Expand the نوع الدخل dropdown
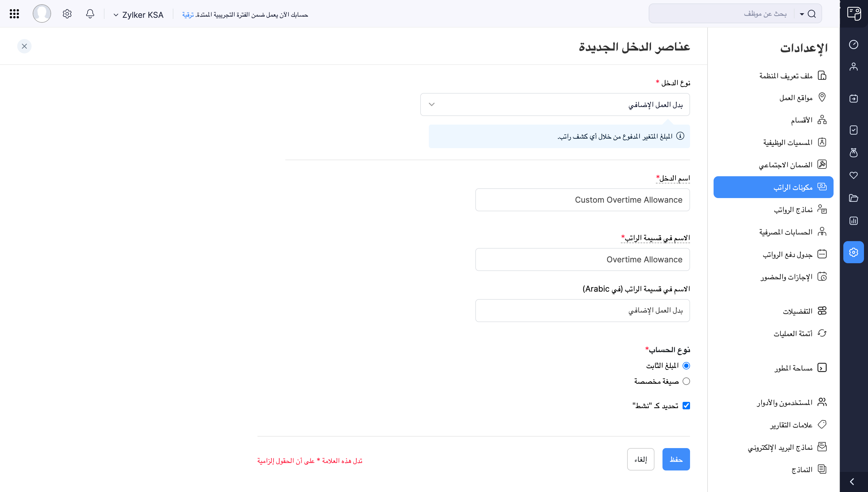 click(555, 104)
